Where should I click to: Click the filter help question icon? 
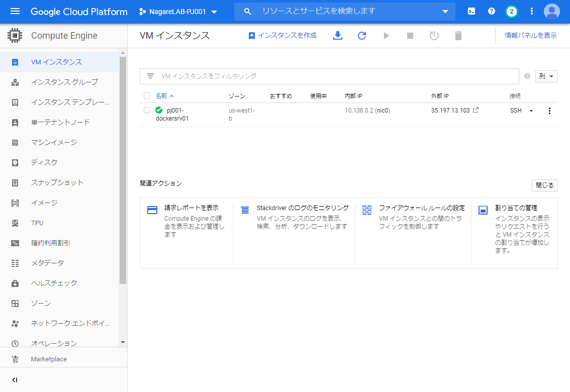click(x=527, y=76)
